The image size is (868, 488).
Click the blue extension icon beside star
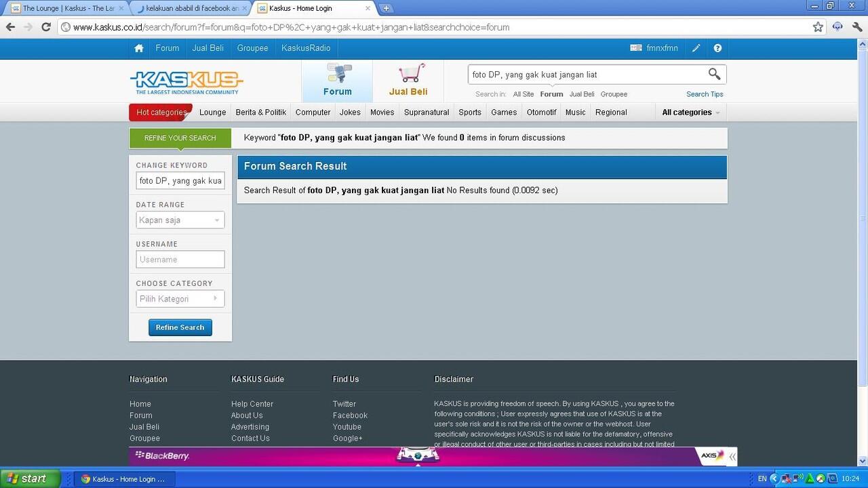point(837,27)
